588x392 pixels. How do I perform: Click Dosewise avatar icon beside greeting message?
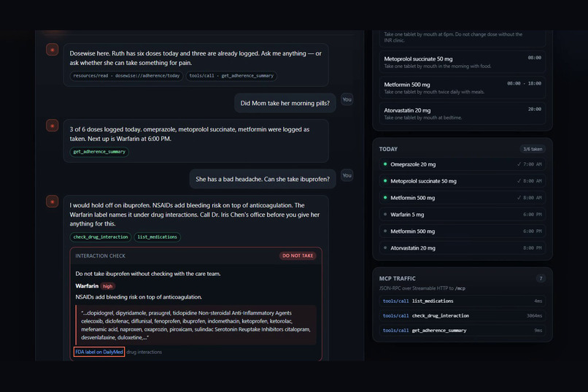pyautogui.click(x=52, y=50)
